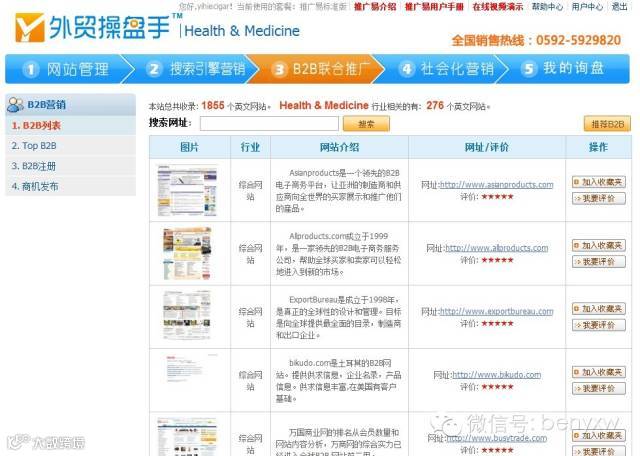Image resolution: width=640 pixels, height=456 pixels.
Task: Visit http://www.busytrade.com link
Action: pos(497,438)
